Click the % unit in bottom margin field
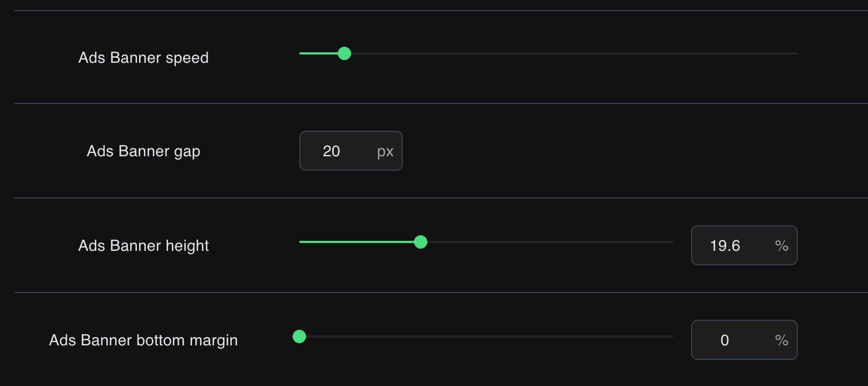The height and width of the screenshot is (386, 868). click(781, 340)
